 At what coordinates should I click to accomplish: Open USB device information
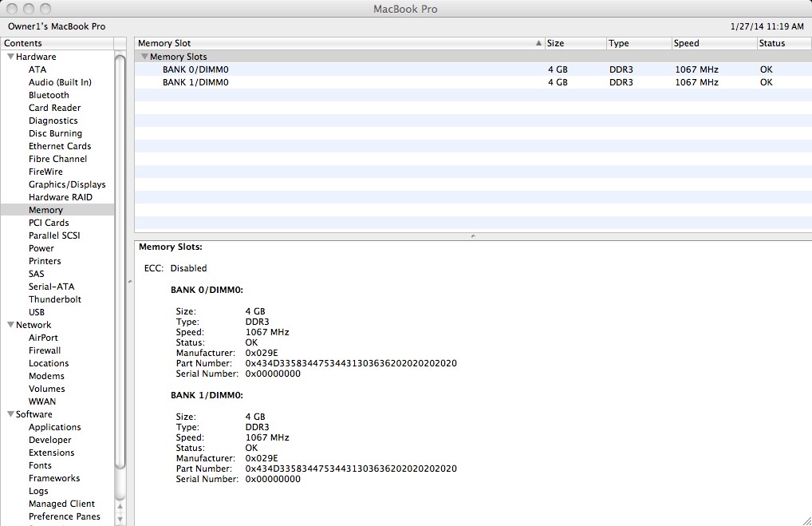click(36, 312)
